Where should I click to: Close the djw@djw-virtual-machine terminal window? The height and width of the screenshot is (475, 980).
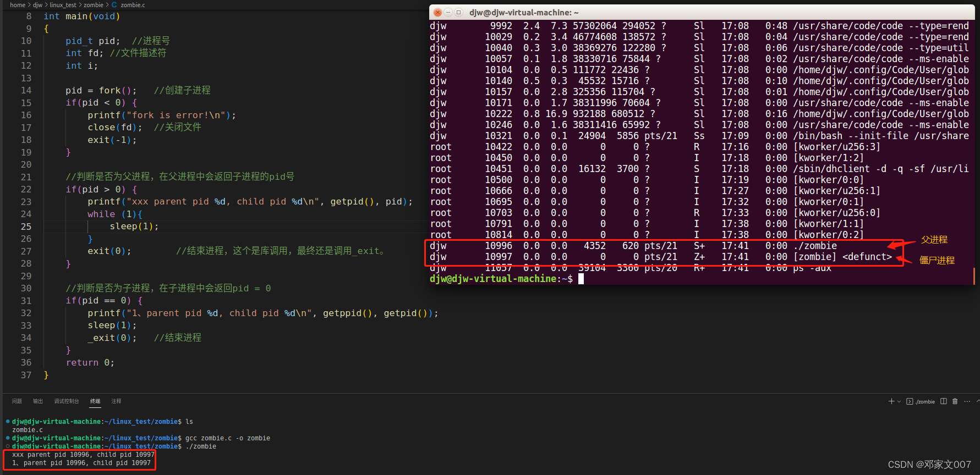point(437,12)
